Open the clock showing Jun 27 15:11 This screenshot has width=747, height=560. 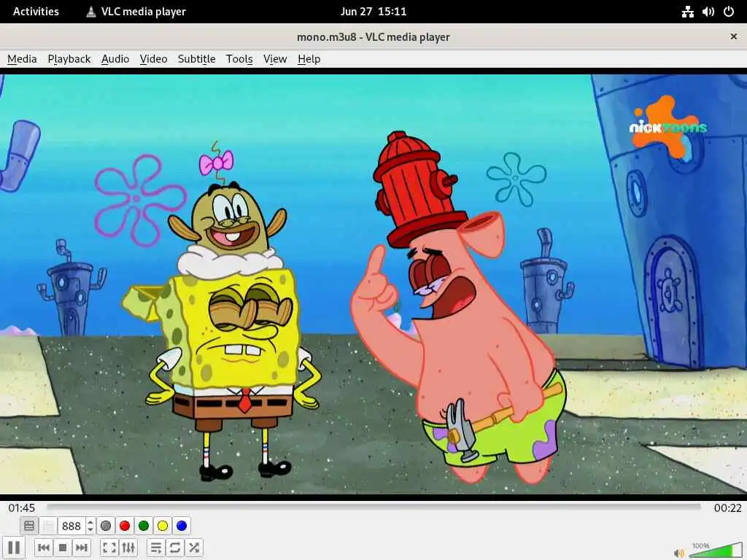(x=373, y=12)
